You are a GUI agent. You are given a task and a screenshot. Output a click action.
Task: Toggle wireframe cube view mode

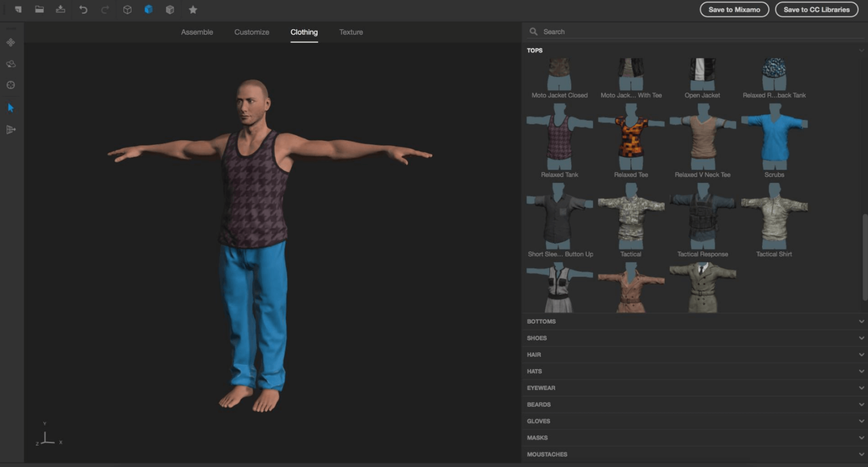127,10
